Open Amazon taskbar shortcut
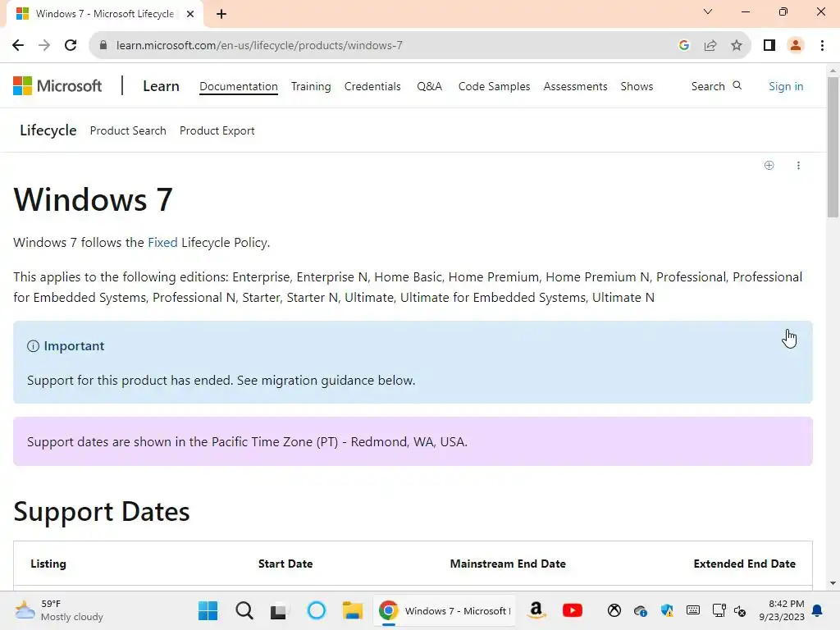 536,610
